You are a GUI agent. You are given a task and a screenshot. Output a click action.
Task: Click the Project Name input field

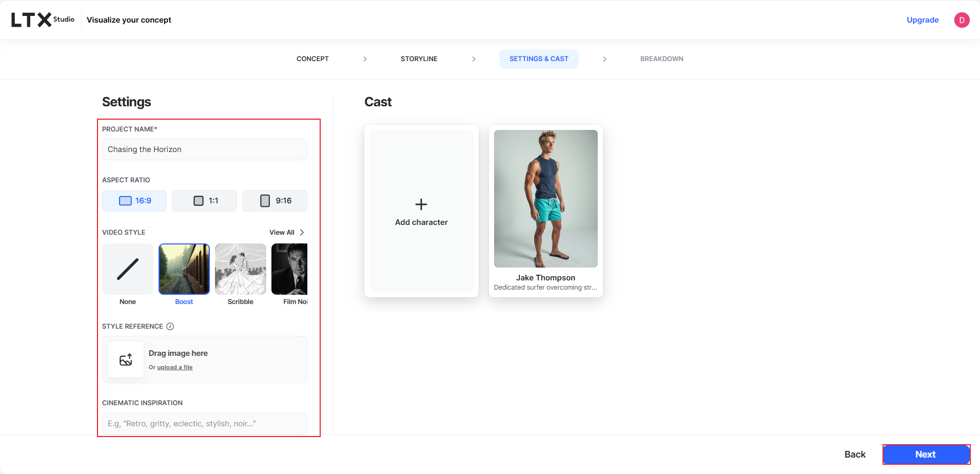205,149
